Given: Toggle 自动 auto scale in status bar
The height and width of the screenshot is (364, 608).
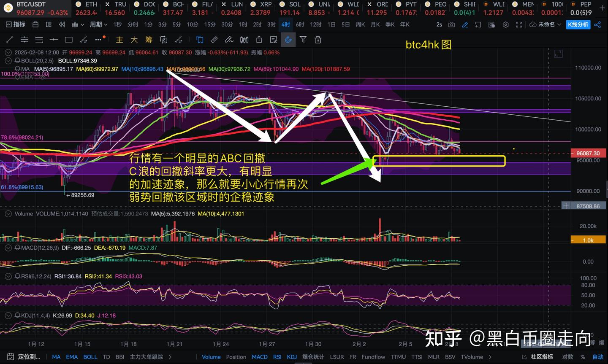Looking at the screenshot, I should [x=597, y=357].
